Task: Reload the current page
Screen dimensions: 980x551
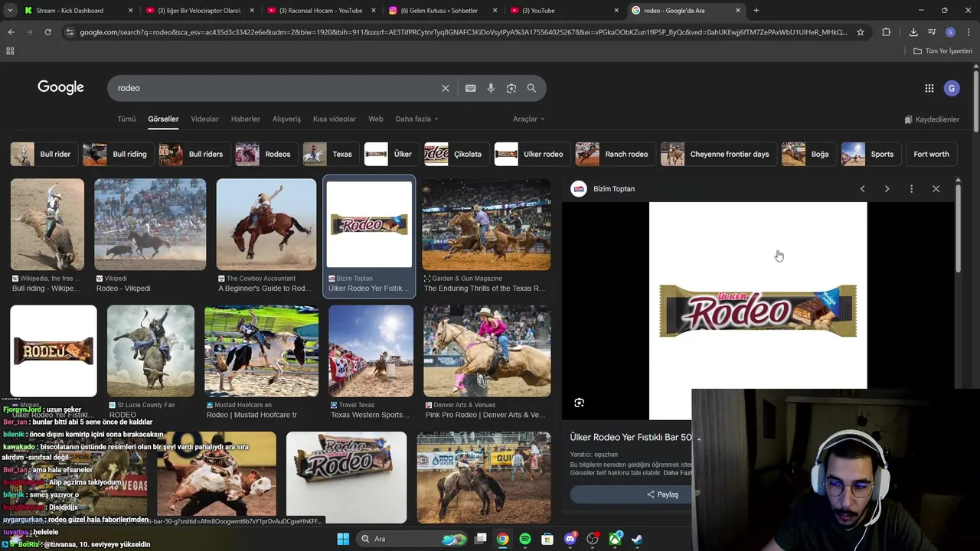Action: pyautogui.click(x=47, y=32)
